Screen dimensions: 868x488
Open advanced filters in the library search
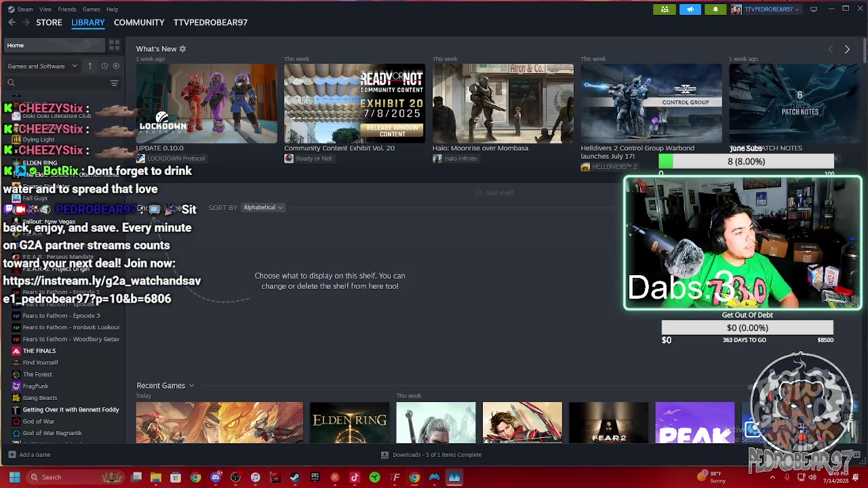coord(114,83)
